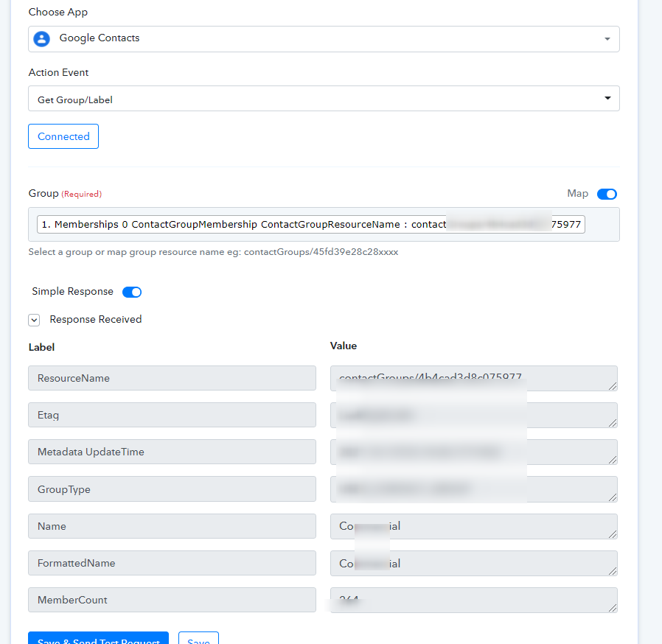Expand the Action Event Get Group/Label dropdown
Screen dimensions: 662x644
pos(607,99)
